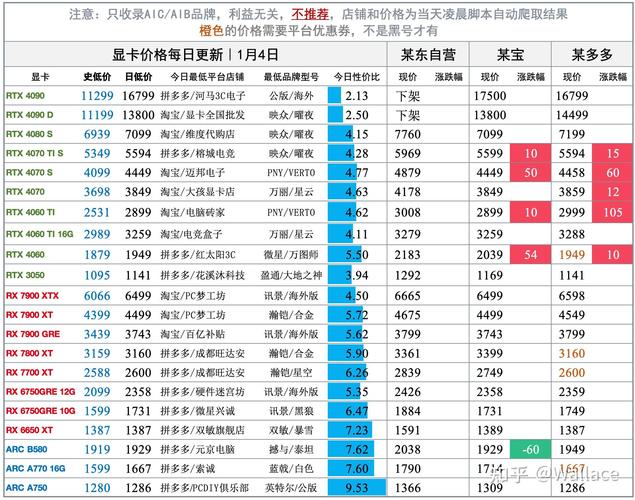This screenshot has width=635, height=500.
Task: Click the 英特尔/公版 brand cell
Action: [x=291, y=487]
